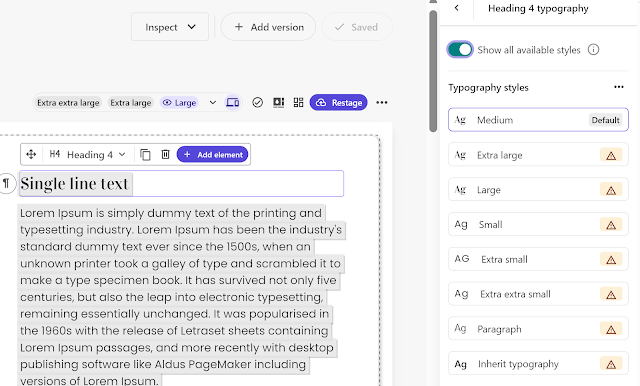Open the grid components icon
This screenshot has height=386, width=640.
point(298,102)
